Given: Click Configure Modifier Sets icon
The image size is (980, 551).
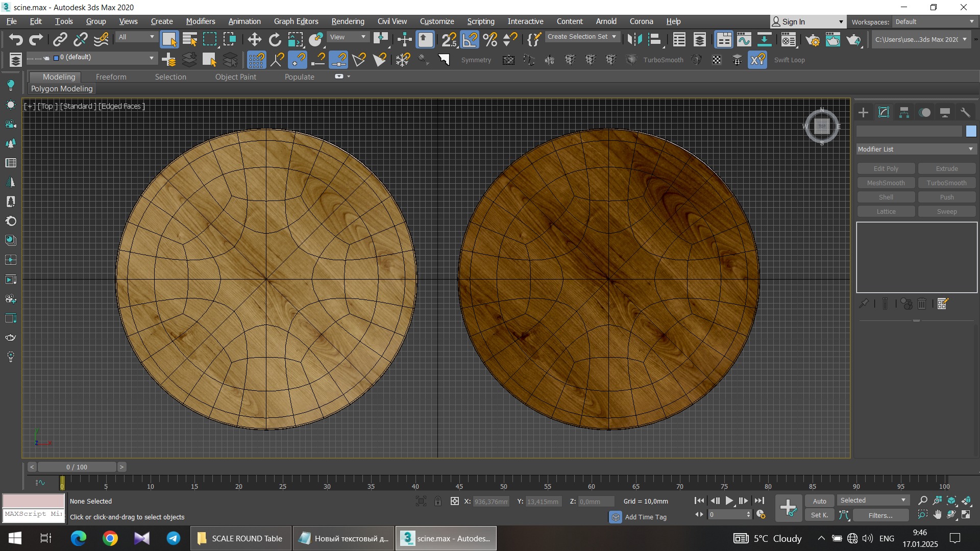Looking at the screenshot, I should coord(943,304).
